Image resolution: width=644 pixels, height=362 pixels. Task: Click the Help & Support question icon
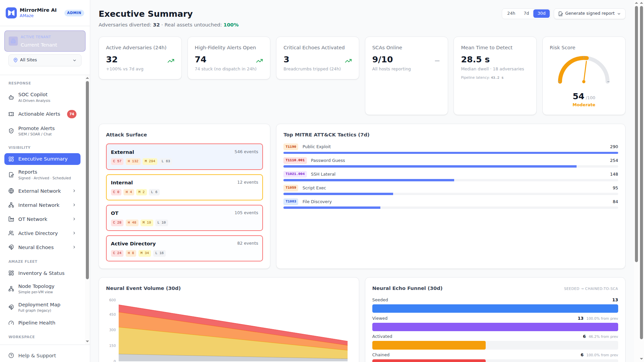pos(11,356)
